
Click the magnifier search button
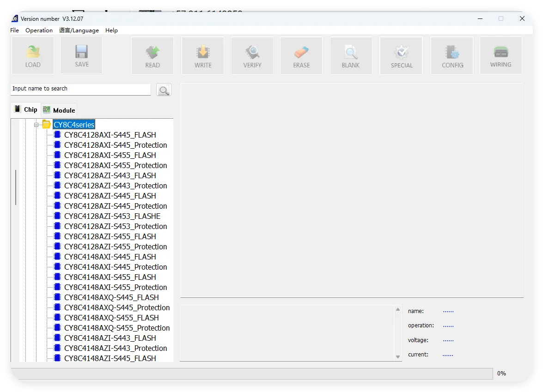coord(164,90)
